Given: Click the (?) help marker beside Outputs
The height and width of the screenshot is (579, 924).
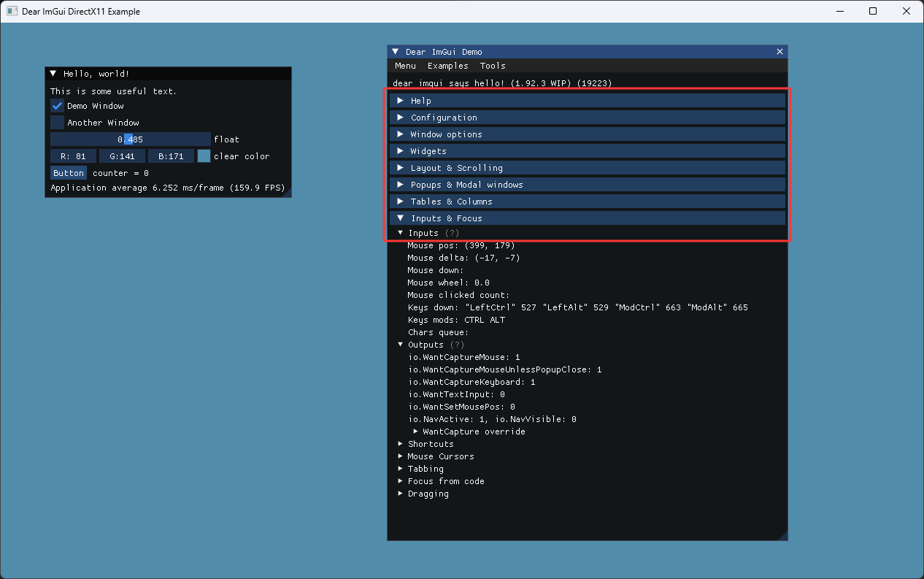Looking at the screenshot, I should pos(457,345).
